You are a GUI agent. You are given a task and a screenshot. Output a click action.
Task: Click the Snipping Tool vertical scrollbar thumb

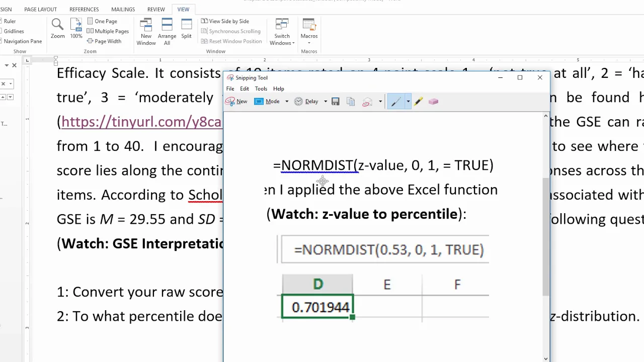(x=545, y=236)
